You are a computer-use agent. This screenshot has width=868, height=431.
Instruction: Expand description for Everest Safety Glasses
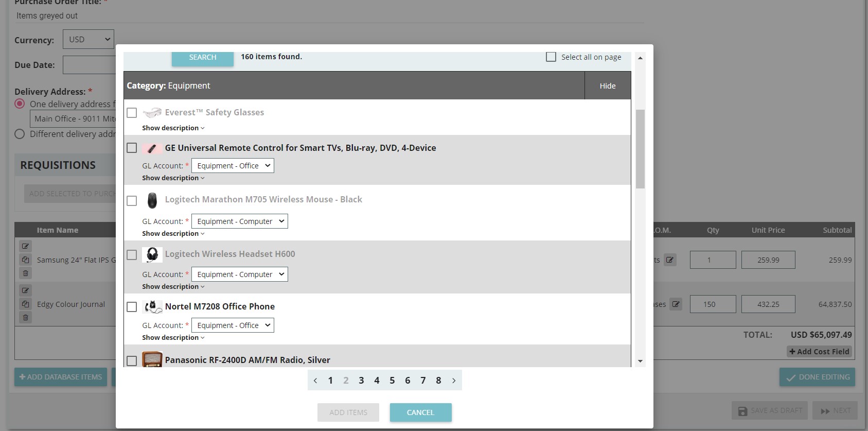tap(173, 128)
